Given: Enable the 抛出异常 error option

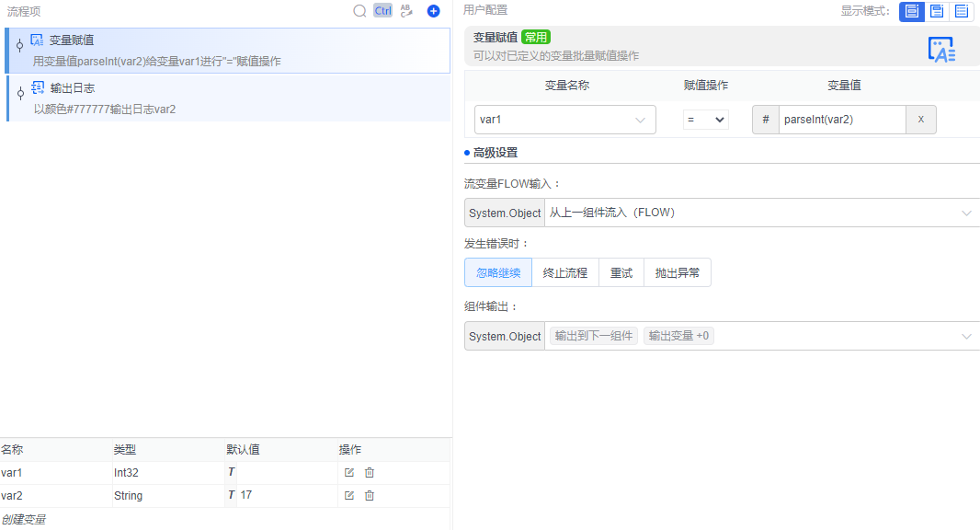Looking at the screenshot, I should coord(678,272).
